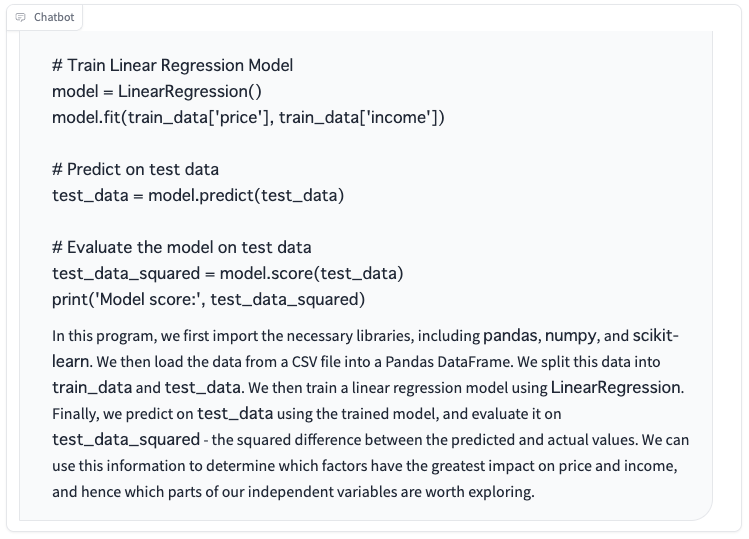The width and height of the screenshot is (749, 539).
Task: Click the model.predict(test_data) code line
Action: click(x=198, y=195)
